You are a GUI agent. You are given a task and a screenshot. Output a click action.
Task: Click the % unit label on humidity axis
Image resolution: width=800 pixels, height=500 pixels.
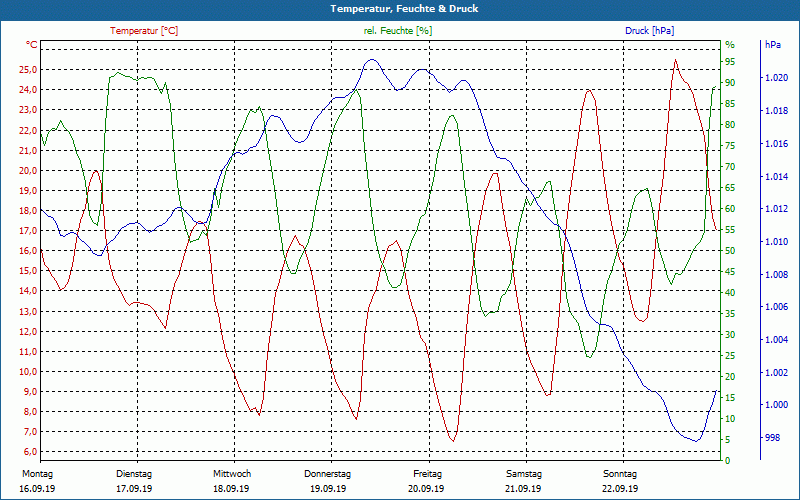coord(730,45)
